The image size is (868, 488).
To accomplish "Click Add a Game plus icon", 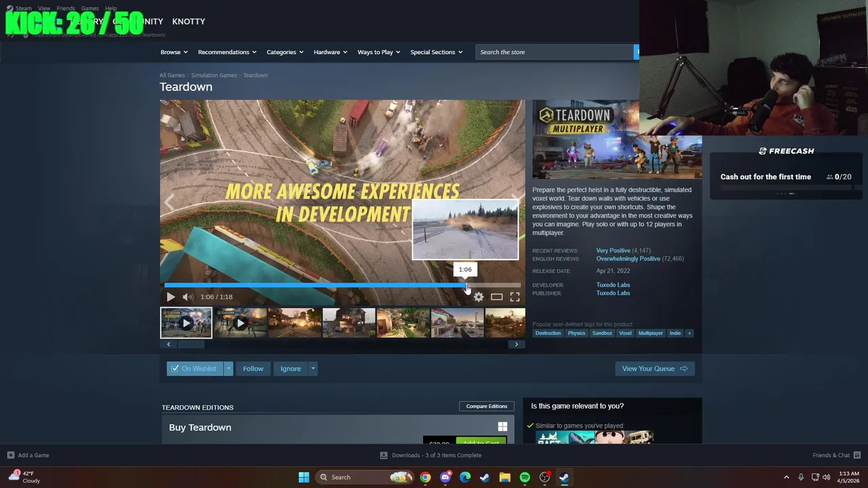I will click(x=10, y=455).
